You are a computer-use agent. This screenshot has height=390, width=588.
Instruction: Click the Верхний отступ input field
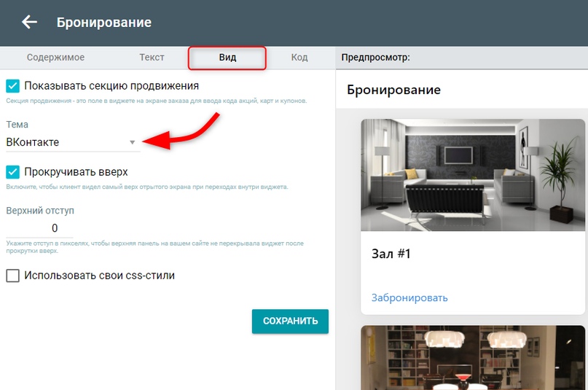(x=39, y=228)
